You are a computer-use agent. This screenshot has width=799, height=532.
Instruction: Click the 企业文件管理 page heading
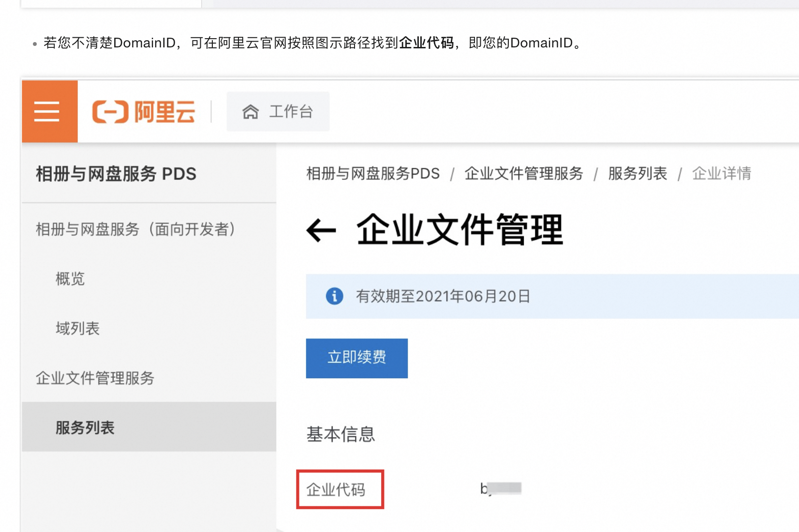[460, 230]
